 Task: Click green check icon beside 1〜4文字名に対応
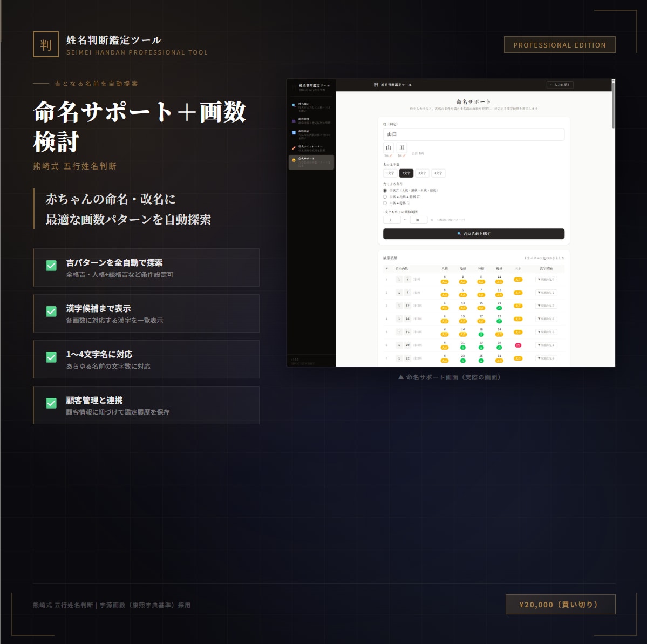pos(51,357)
